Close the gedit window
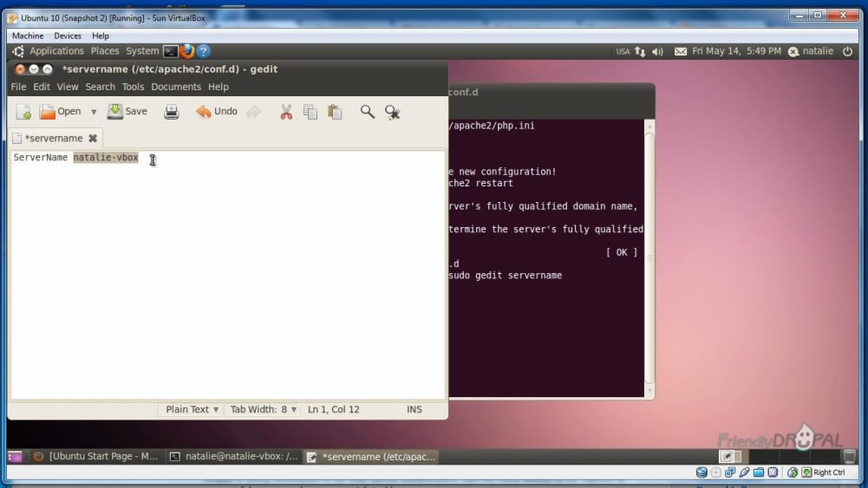The width and height of the screenshot is (868, 488). [x=20, y=69]
